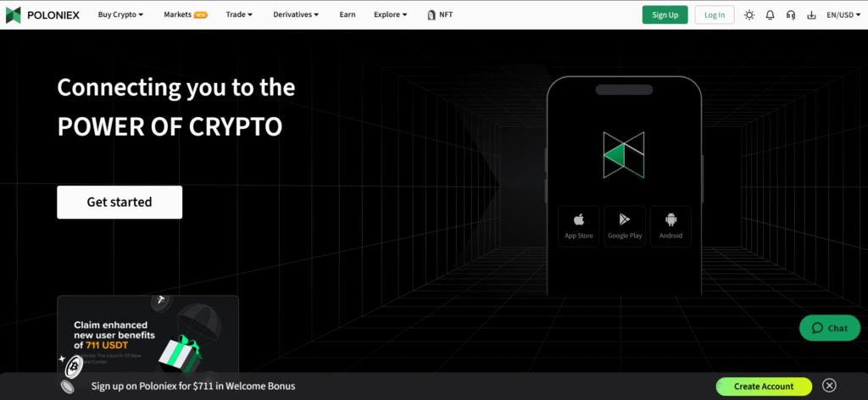Viewport: 868px width, 400px height.
Task: Expand the Derivatives menu
Action: [296, 15]
